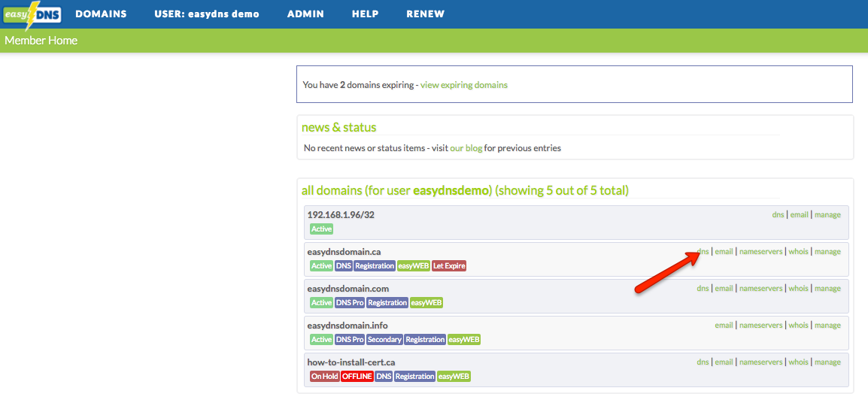Click the Registration badge on easydnsdomain.ca
Viewport: 868px width, 403px height.
pyautogui.click(x=375, y=265)
